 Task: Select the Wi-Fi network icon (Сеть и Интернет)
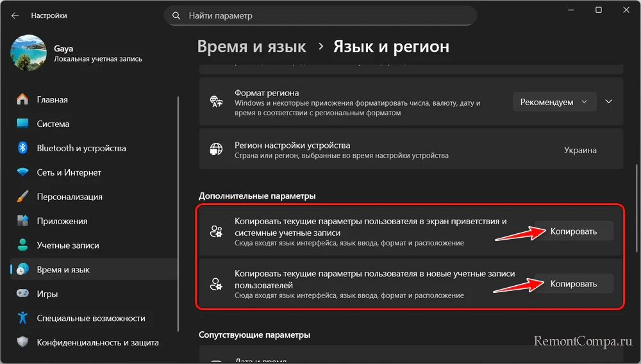(x=22, y=172)
